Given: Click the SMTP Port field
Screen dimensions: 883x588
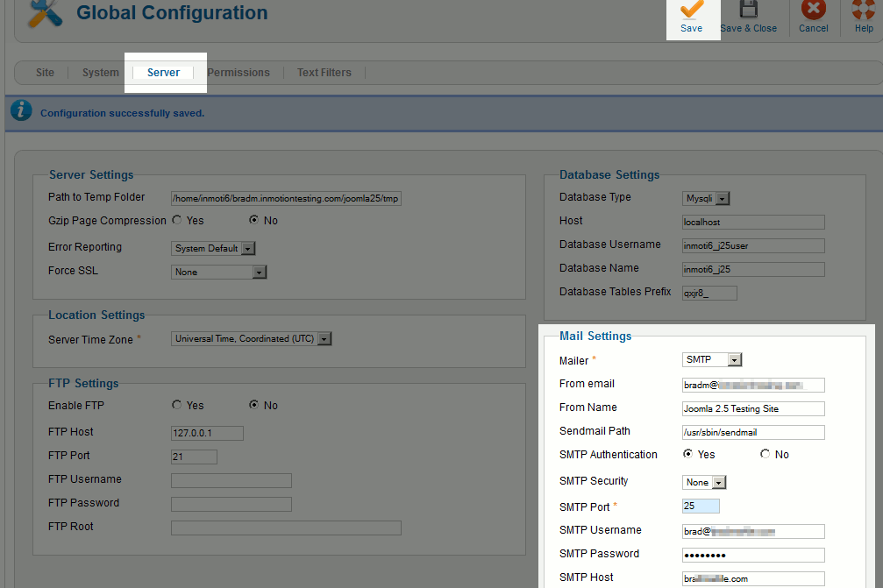Looking at the screenshot, I should click(x=701, y=507).
